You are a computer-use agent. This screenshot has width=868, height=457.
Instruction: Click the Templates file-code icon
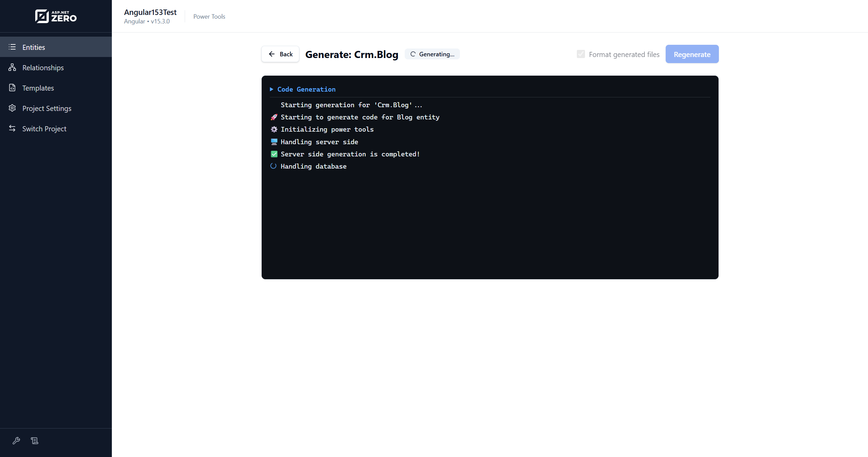12,88
